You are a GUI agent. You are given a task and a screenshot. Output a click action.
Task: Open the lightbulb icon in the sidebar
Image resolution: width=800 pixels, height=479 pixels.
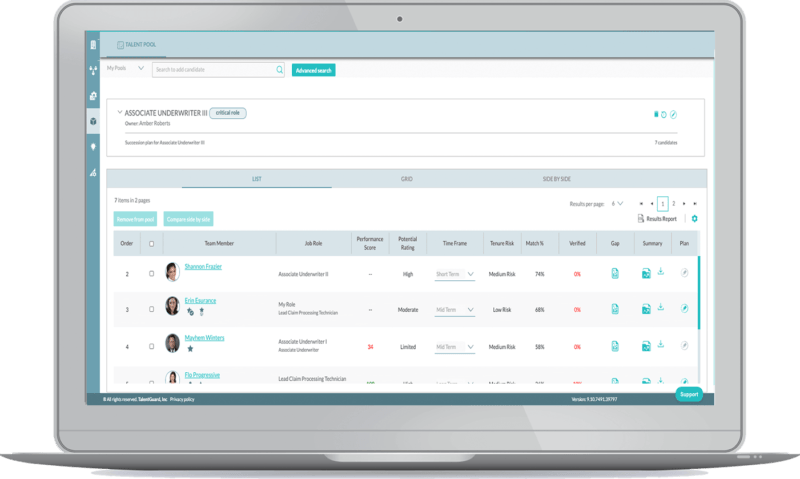pyautogui.click(x=93, y=147)
